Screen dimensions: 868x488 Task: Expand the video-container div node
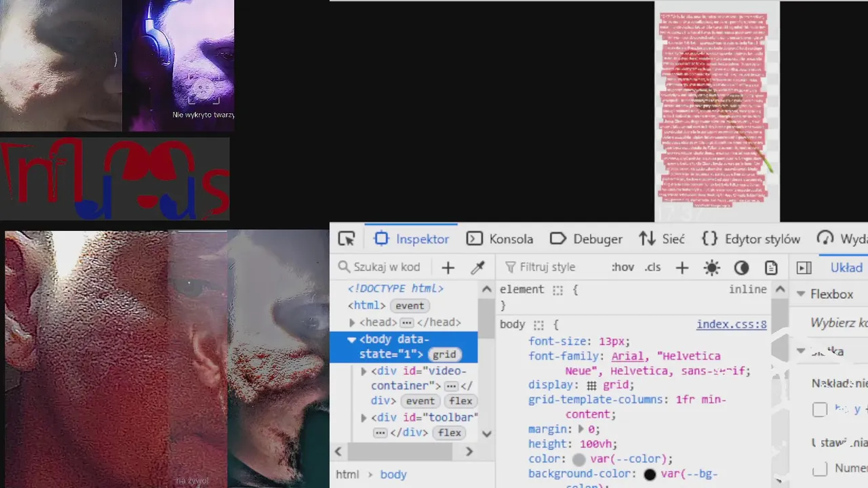pos(363,371)
